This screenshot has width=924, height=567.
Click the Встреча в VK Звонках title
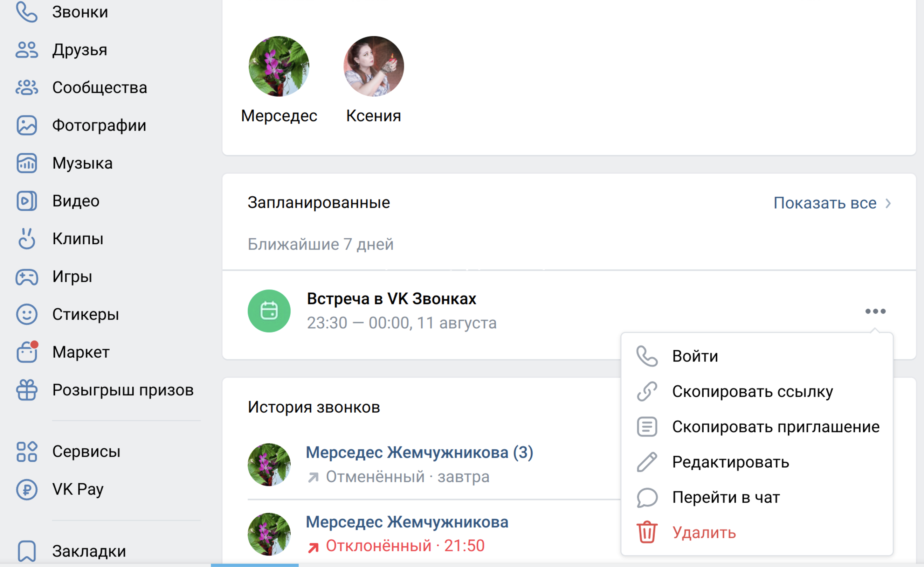[x=391, y=299]
